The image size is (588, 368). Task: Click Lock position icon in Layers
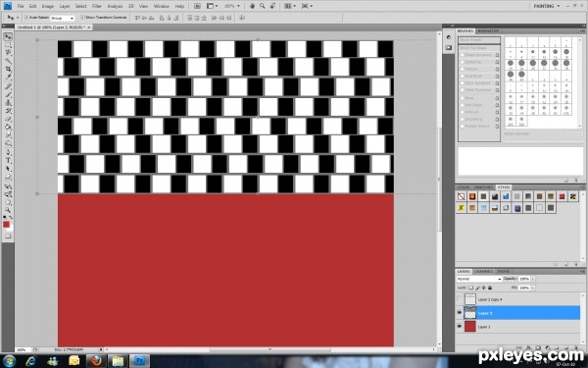[483, 288]
